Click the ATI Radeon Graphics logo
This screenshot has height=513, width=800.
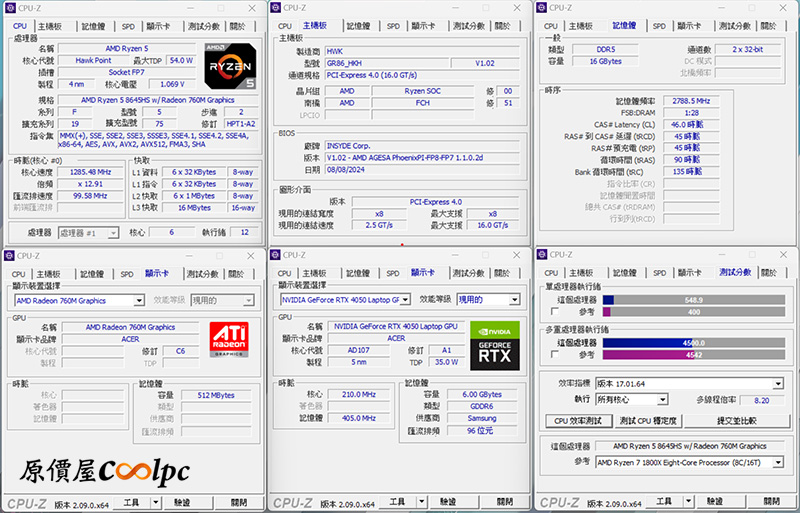(x=229, y=339)
